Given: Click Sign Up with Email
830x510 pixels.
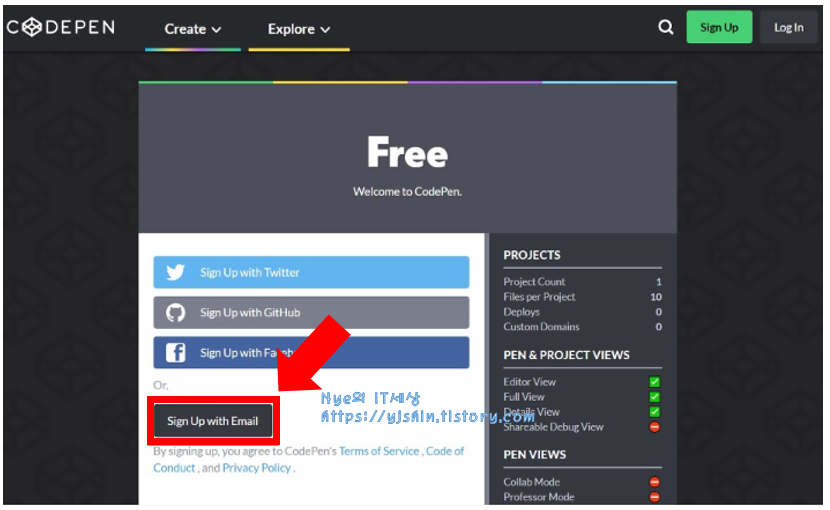Looking at the screenshot, I should coord(213,421).
